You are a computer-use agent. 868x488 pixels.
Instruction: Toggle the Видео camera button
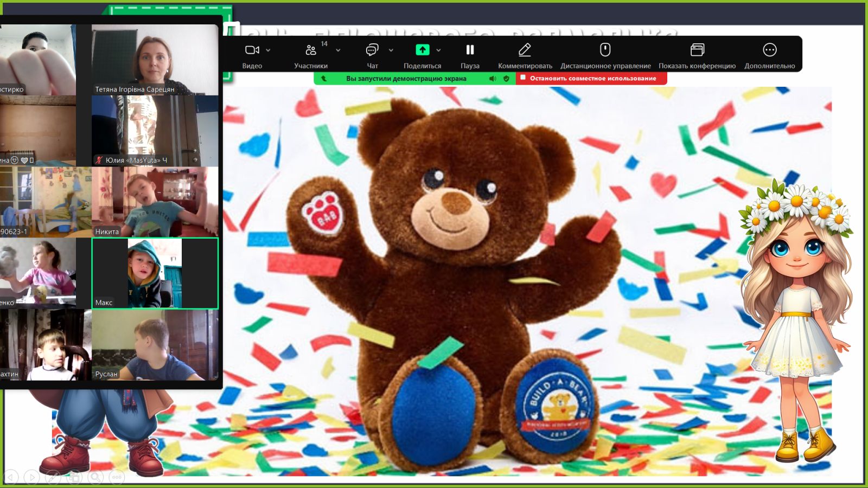click(x=252, y=55)
